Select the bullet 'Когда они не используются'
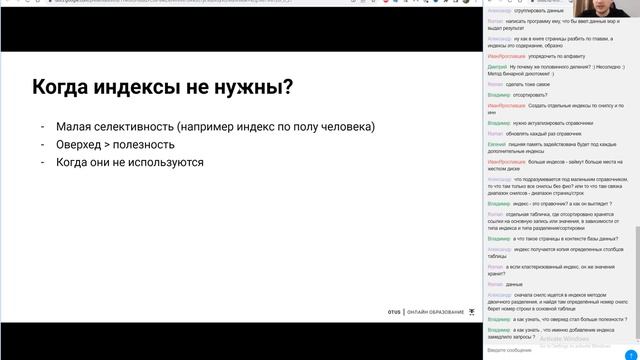The image size is (640, 360). [129, 162]
